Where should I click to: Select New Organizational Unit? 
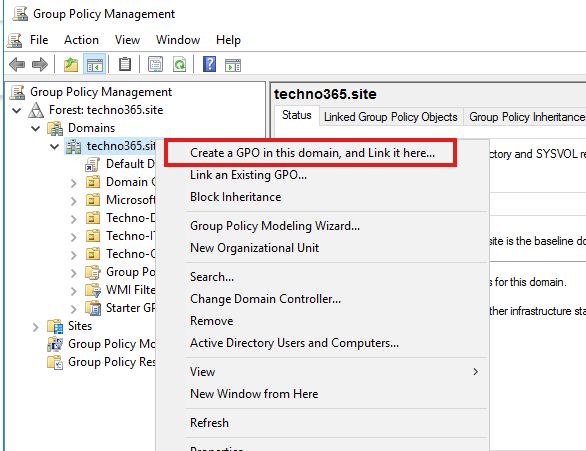[x=323, y=248]
